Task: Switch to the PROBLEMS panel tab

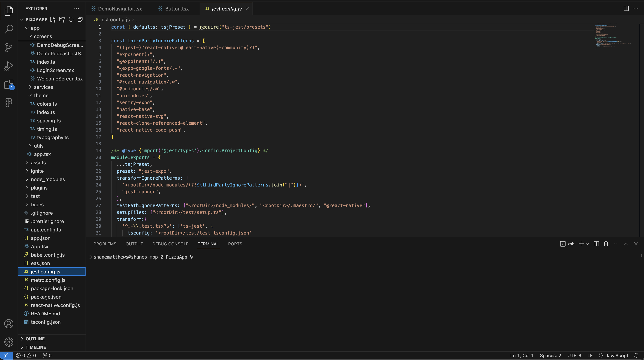Action: pyautogui.click(x=105, y=244)
